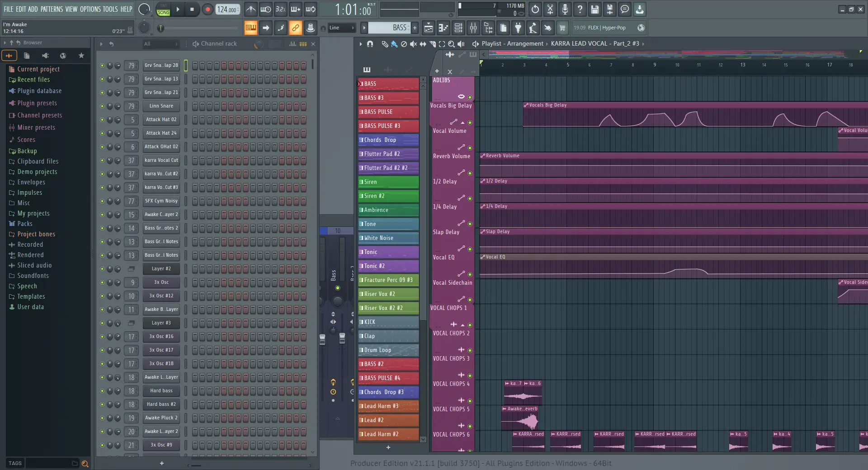Viewport: 868px width, 470px height.
Task: Select the Playlist zoom tool
Action: click(451, 44)
